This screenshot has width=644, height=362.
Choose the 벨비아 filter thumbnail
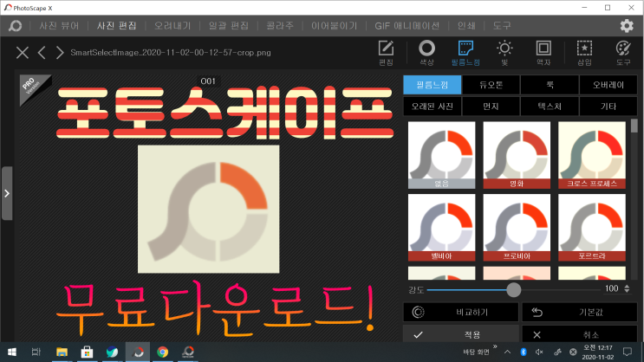pos(441,228)
